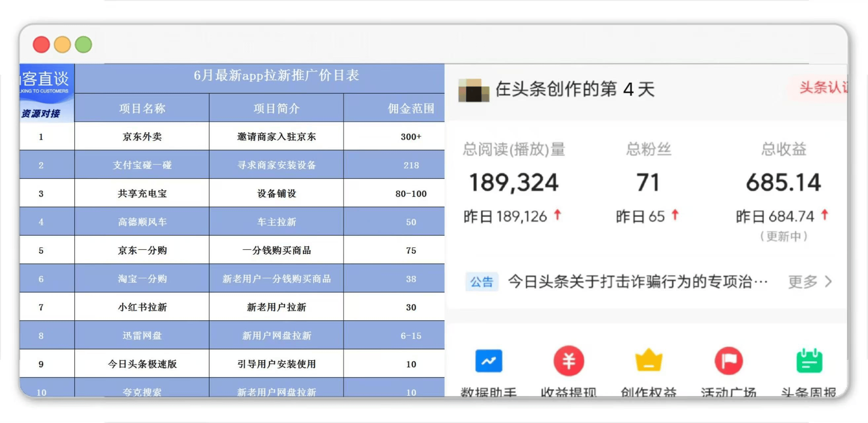Select the 共享充电宝 cell
Image resolution: width=868 pixels, height=423 pixels.
[x=142, y=193]
